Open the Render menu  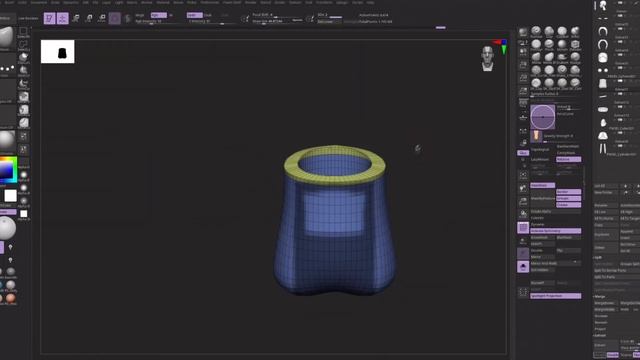tap(250, 2)
